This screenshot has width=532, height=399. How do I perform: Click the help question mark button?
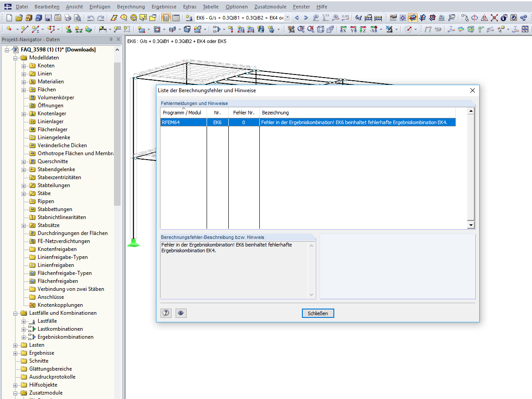[x=166, y=313]
